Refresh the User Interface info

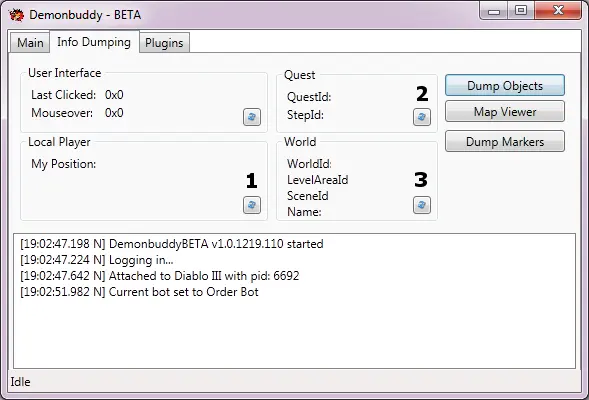click(252, 117)
